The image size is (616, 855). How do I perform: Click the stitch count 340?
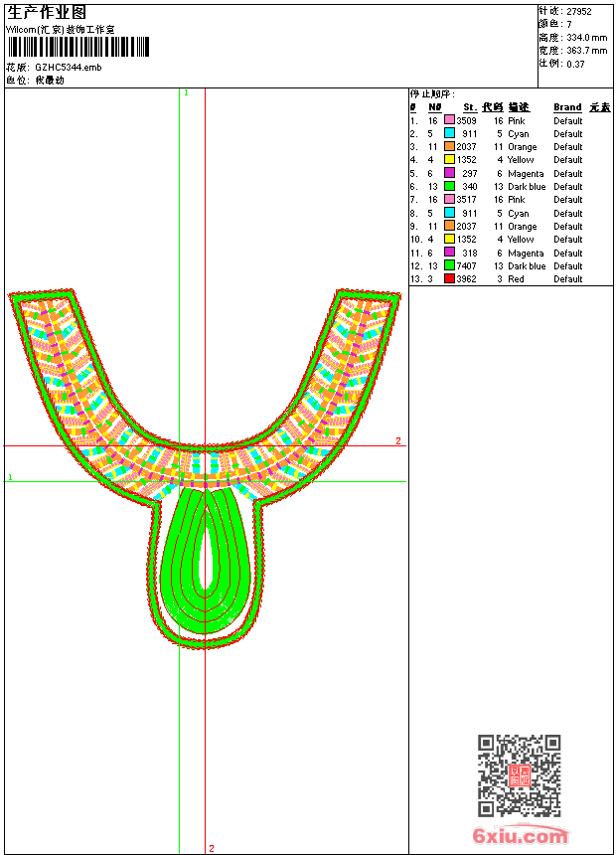pyautogui.click(x=469, y=187)
